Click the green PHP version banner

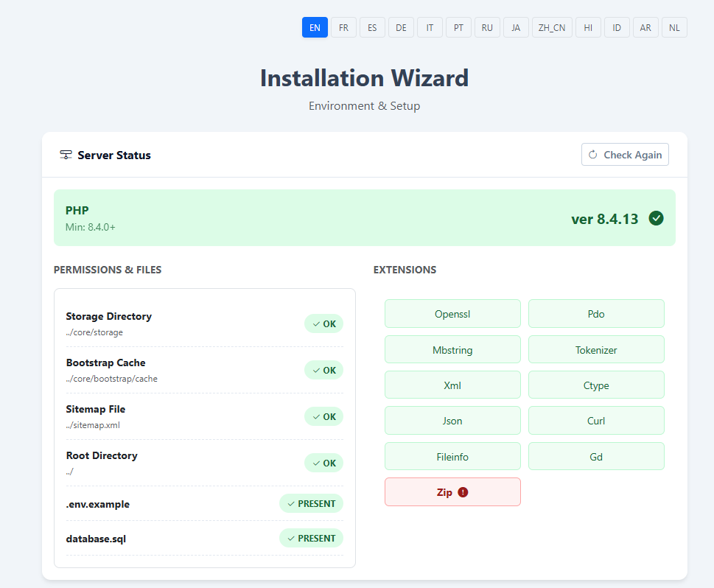(x=364, y=218)
